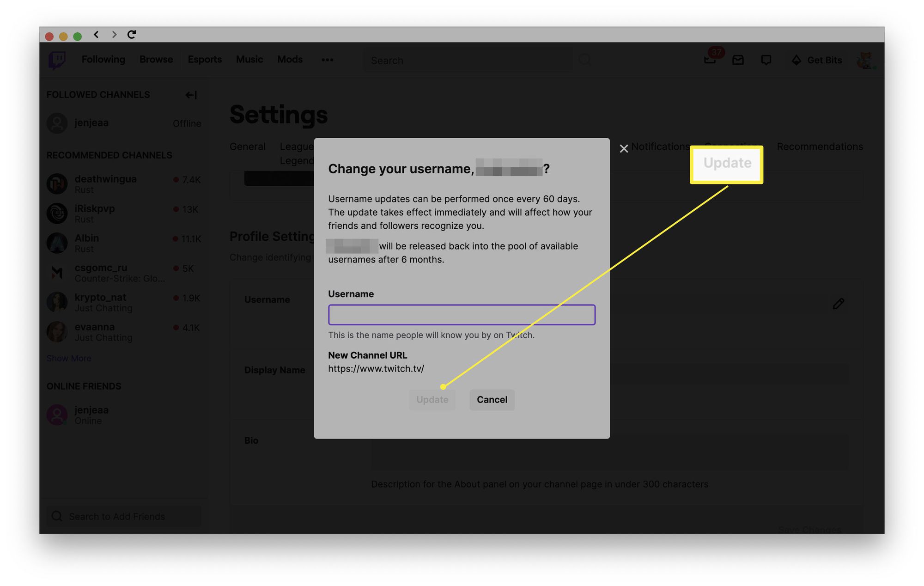924x586 pixels.
Task: Click the krypto_nat channel name
Action: [100, 297]
